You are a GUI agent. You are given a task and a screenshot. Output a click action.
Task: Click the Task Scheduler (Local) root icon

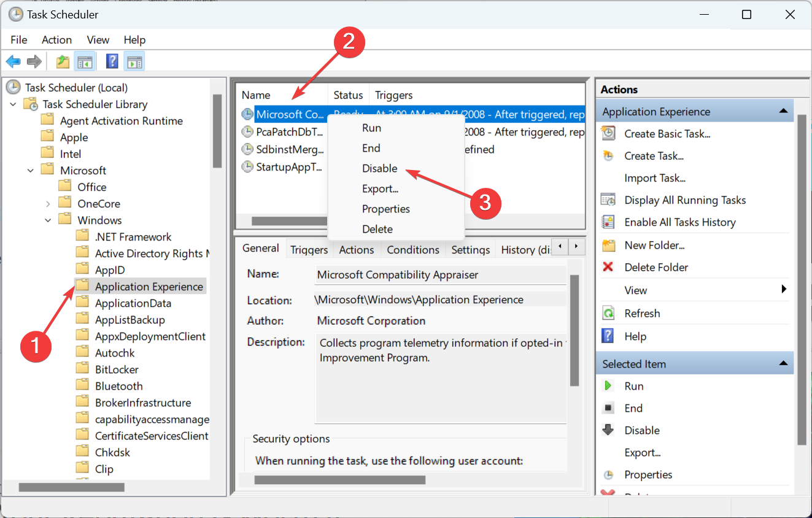tap(14, 87)
